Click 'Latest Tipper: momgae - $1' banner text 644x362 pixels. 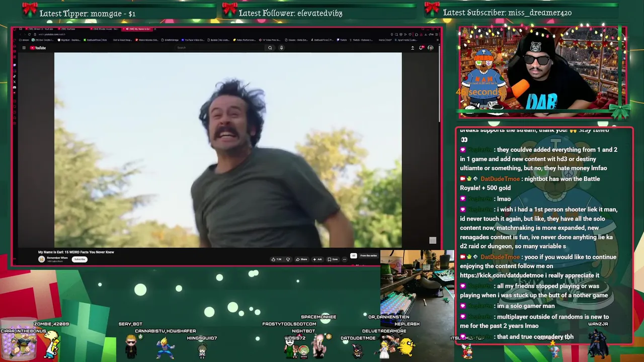[x=88, y=14]
